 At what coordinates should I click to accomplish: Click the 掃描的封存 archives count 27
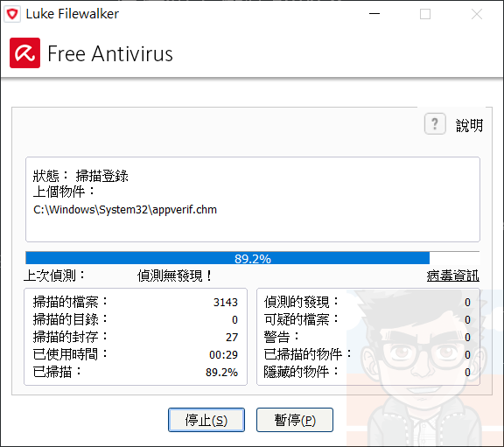click(232, 337)
